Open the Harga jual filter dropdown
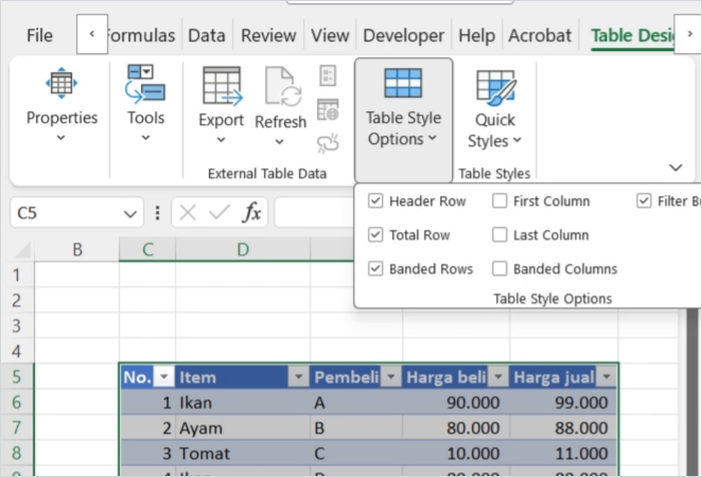Image resolution: width=702 pixels, height=477 pixels. tap(607, 377)
